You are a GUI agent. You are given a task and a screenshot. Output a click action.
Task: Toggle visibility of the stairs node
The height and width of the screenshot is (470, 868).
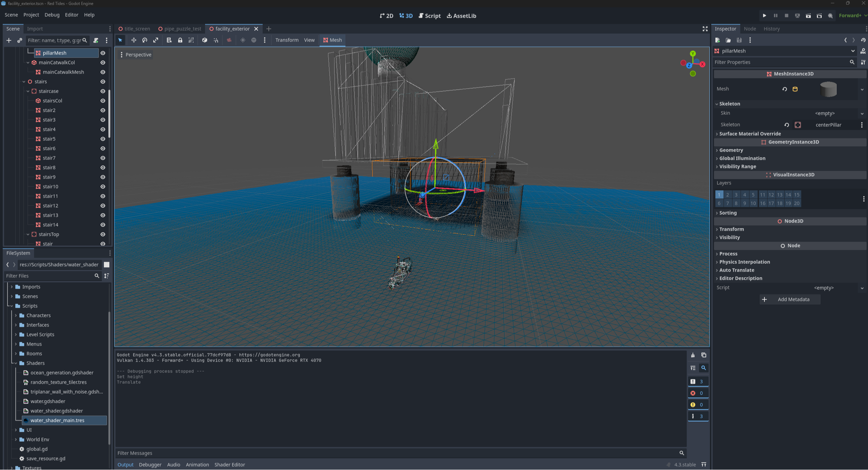(x=103, y=81)
